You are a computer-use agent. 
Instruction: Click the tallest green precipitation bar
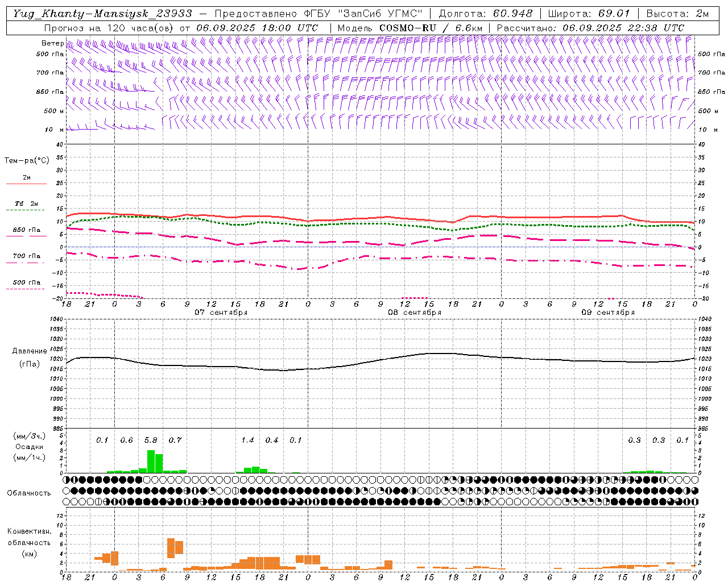pos(151,462)
